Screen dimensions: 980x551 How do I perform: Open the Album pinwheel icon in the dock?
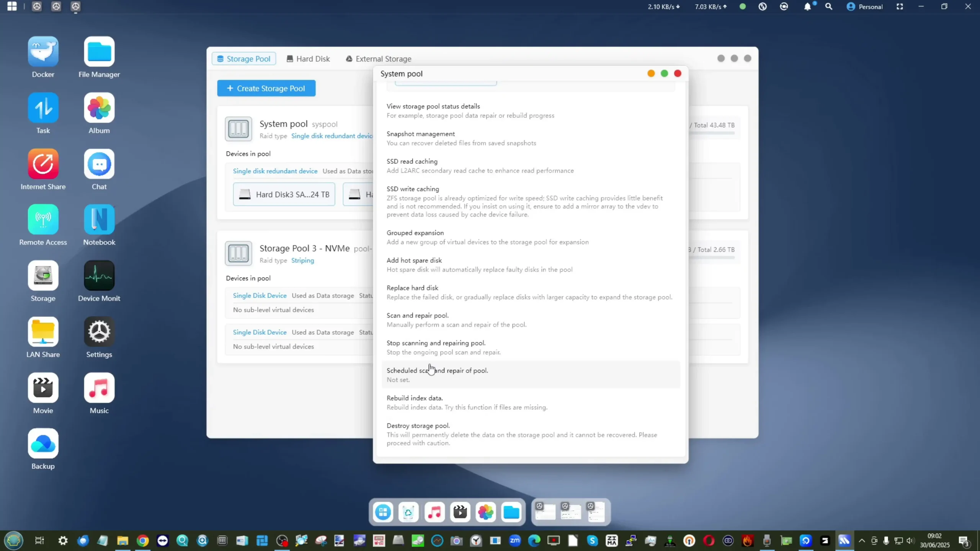click(x=486, y=512)
